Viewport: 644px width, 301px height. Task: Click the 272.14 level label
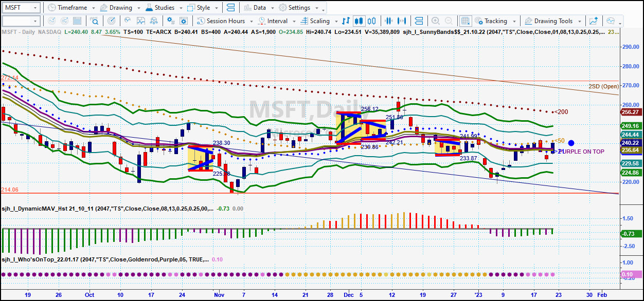pyautogui.click(x=10, y=78)
